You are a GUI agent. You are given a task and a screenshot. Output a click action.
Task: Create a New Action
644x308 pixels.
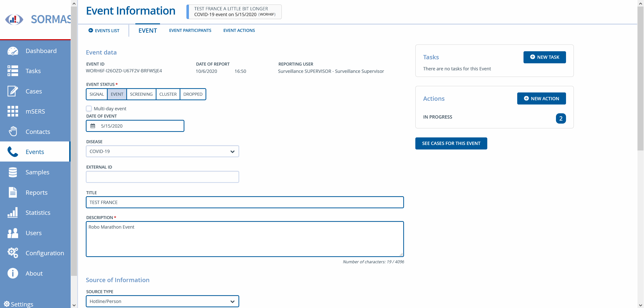click(541, 98)
